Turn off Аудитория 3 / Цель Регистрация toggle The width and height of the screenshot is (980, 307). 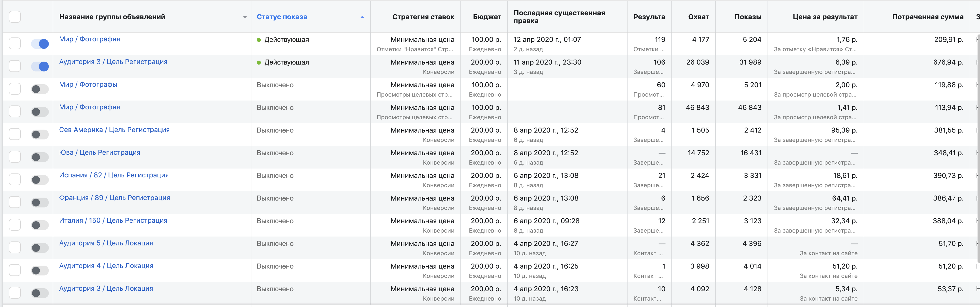point(40,67)
